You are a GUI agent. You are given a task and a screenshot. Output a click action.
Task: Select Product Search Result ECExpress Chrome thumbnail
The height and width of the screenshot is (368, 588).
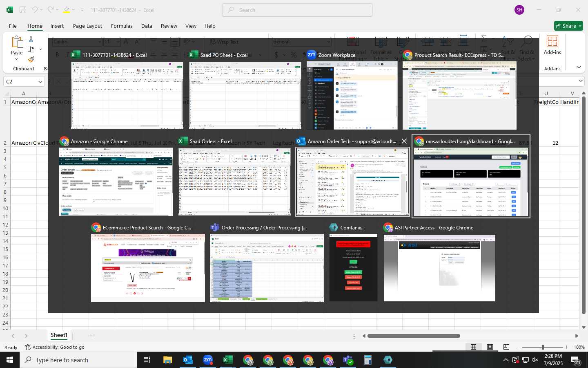459,95
